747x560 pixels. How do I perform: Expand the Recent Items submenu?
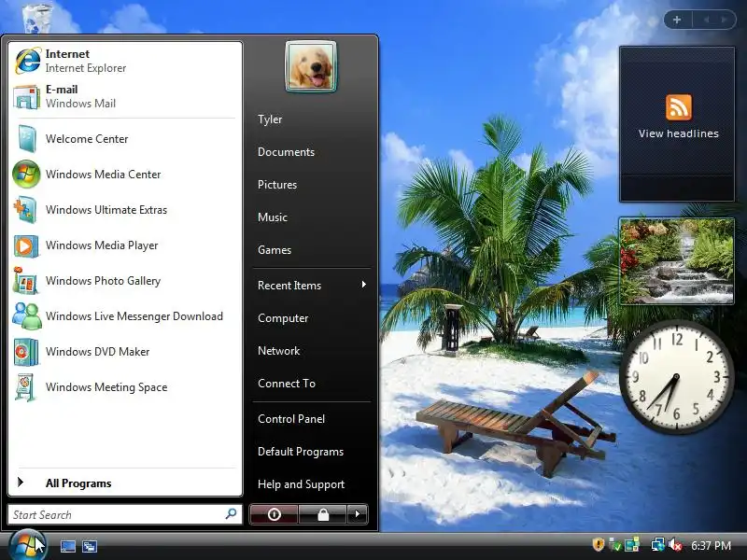coord(312,286)
